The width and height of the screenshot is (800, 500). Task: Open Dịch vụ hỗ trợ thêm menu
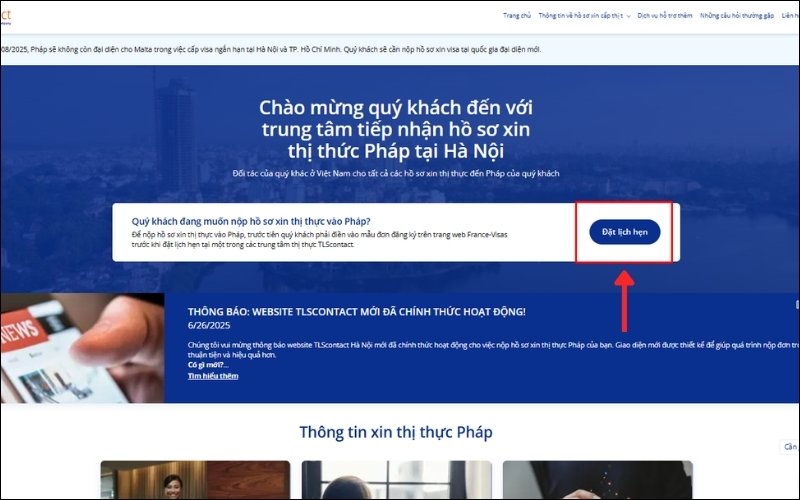(x=664, y=16)
